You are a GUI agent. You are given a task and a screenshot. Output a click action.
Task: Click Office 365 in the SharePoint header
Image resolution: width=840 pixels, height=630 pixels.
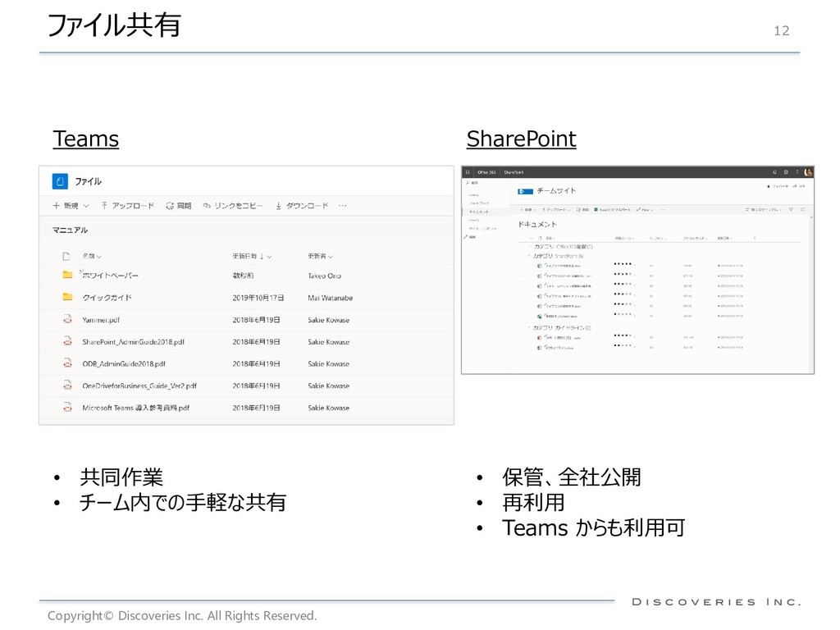click(486, 172)
